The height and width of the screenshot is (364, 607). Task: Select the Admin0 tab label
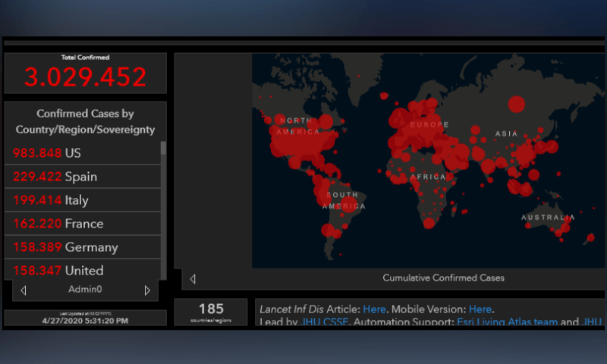pyautogui.click(x=85, y=290)
